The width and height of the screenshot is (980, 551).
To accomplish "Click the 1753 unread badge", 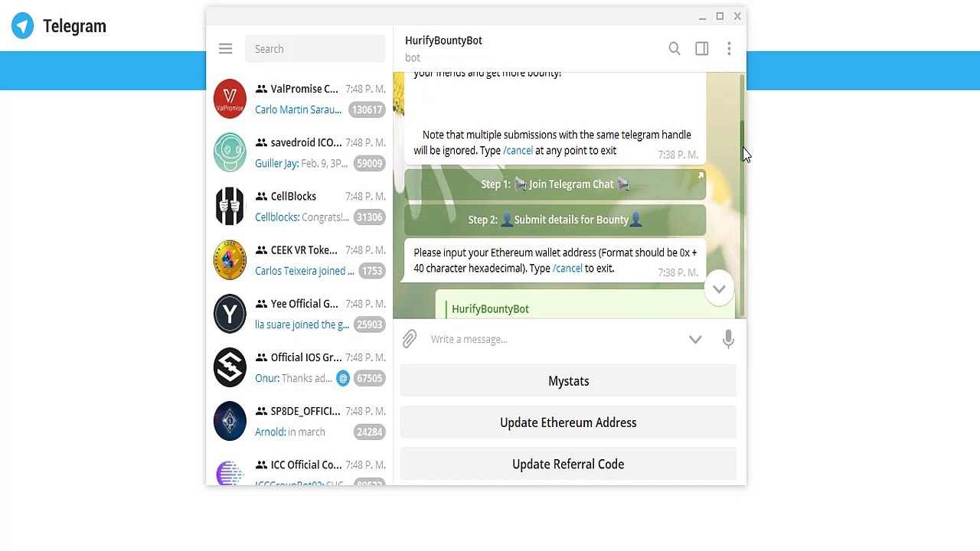I will click(x=372, y=271).
